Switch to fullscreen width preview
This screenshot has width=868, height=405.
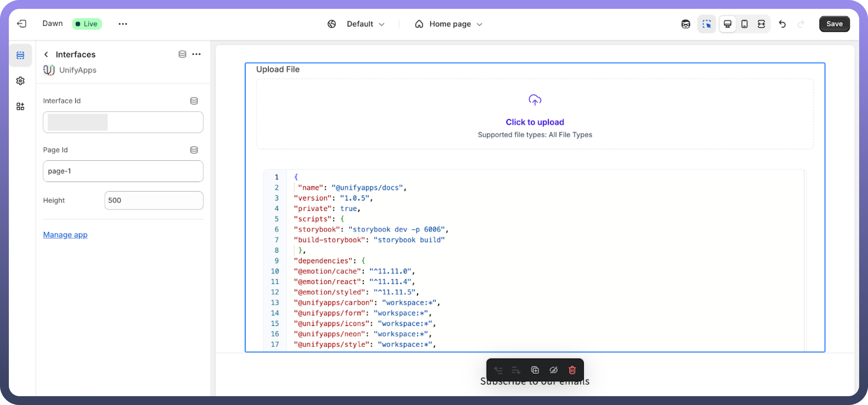pyautogui.click(x=761, y=24)
